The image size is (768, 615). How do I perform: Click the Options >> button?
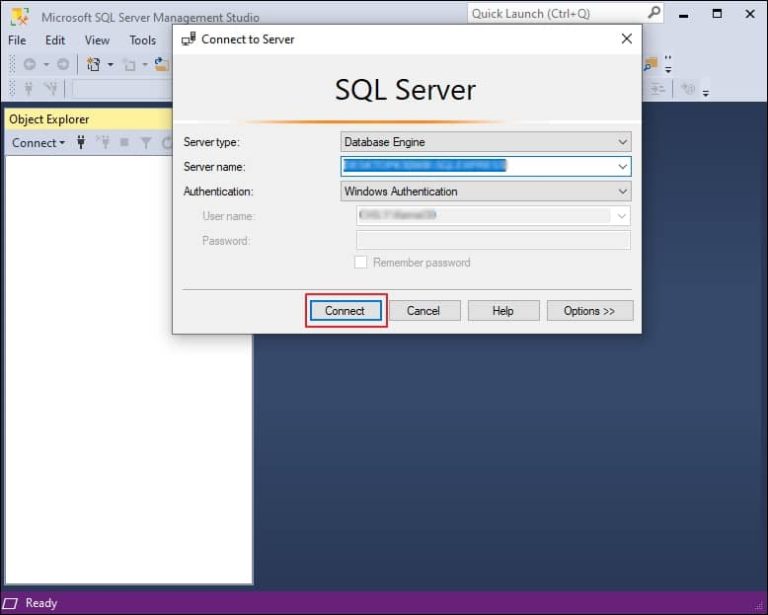[x=590, y=310]
